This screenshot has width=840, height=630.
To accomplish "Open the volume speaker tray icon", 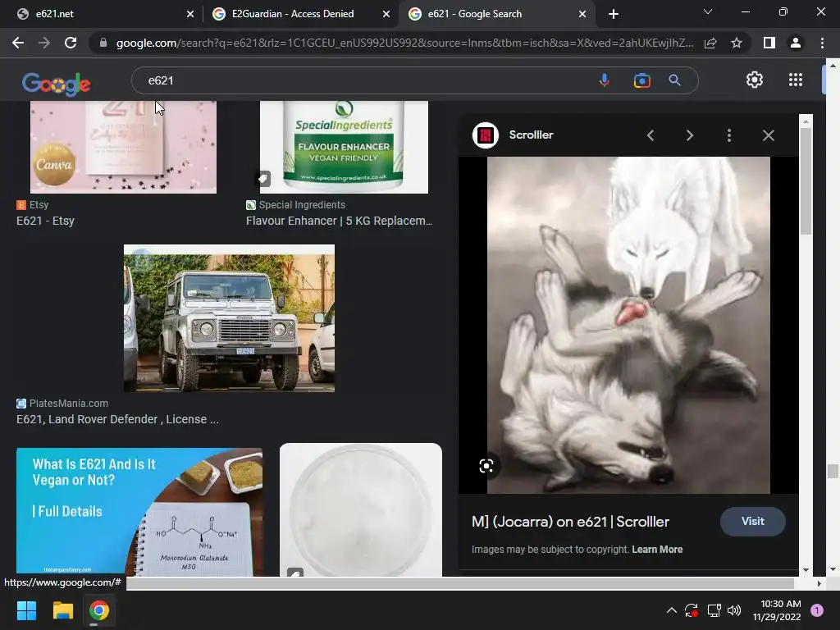I will [x=734, y=610].
